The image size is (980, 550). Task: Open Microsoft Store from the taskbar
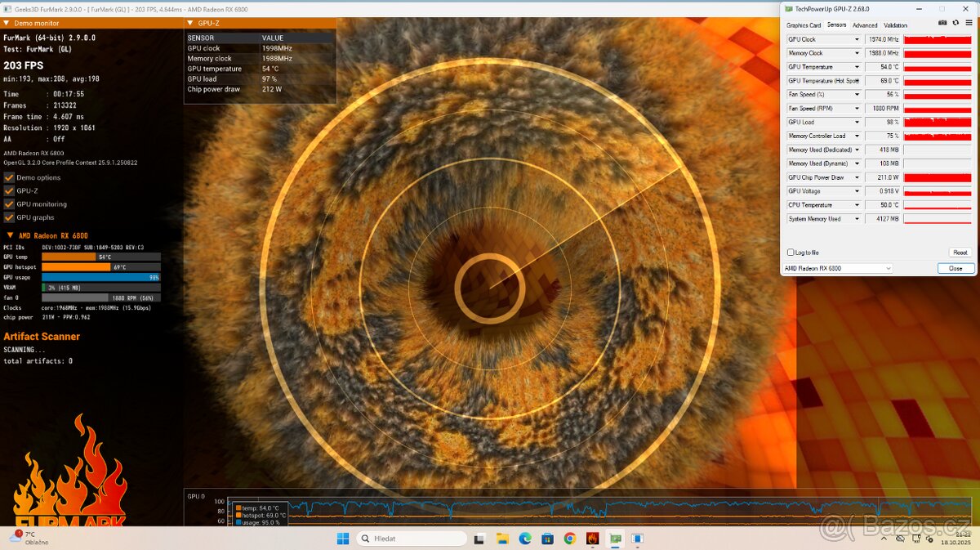click(x=547, y=539)
